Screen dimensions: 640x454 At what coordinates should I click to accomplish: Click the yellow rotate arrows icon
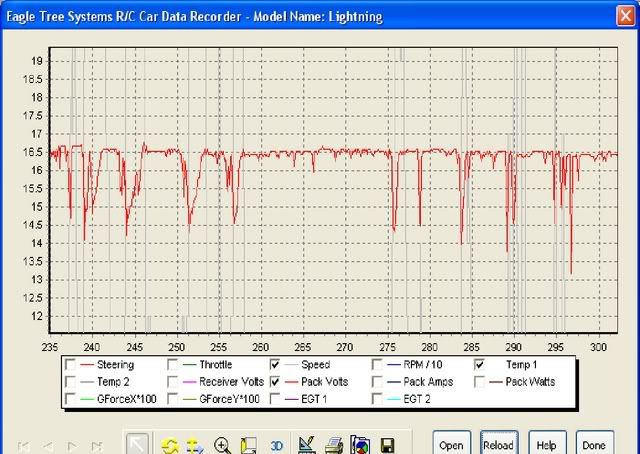pyautogui.click(x=170, y=445)
